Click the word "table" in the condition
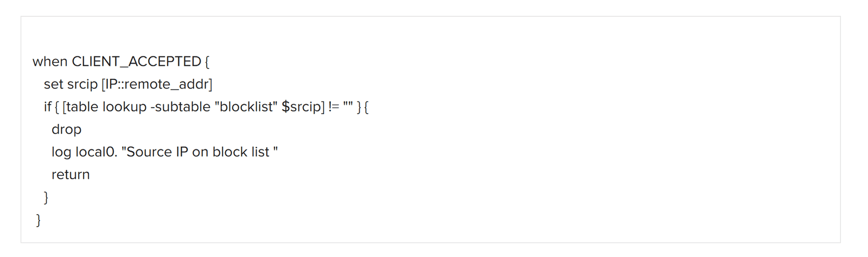 pos(82,107)
